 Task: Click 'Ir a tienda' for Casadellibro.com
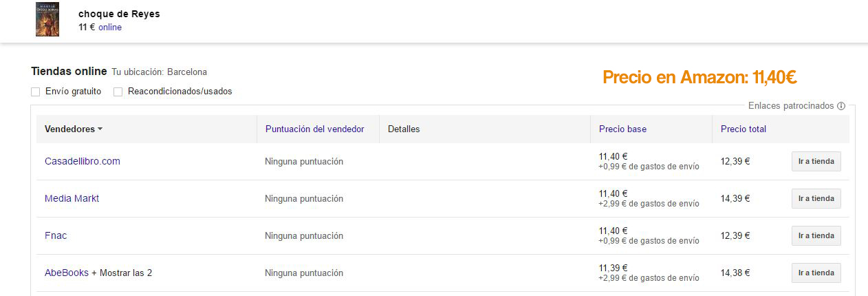pyautogui.click(x=816, y=161)
